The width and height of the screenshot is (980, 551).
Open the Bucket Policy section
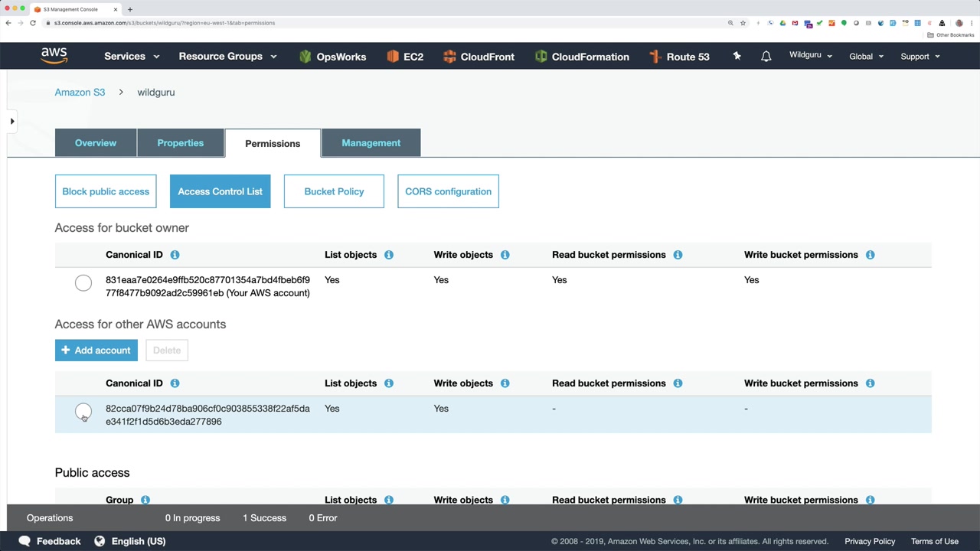[334, 191]
